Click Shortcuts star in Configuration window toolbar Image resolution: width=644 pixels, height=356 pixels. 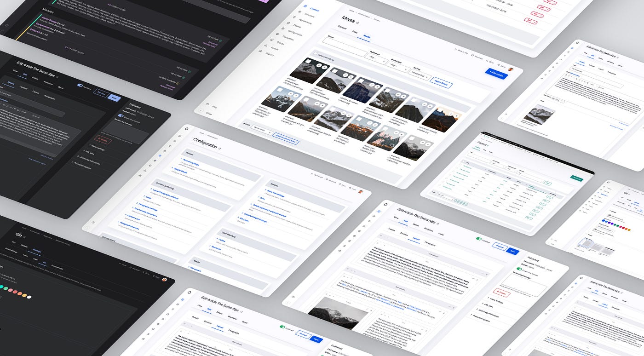(327, 179)
